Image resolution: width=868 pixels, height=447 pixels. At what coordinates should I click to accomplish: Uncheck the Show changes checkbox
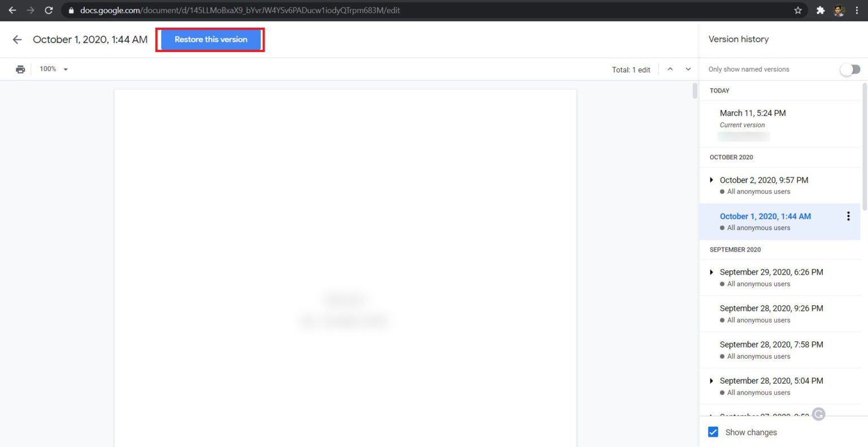coord(713,432)
